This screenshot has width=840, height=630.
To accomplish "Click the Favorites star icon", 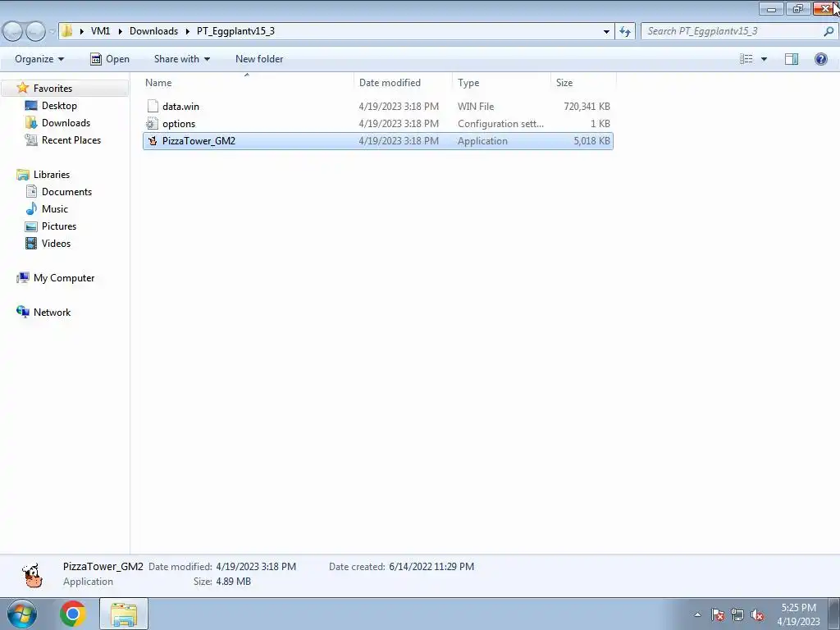I will pyautogui.click(x=22, y=88).
